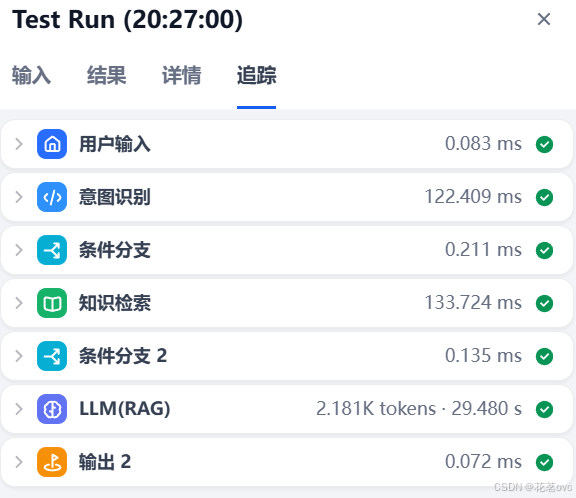Close the Test Run panel
This screenshot has width=576, height=498.
click(x=544, y=19)
